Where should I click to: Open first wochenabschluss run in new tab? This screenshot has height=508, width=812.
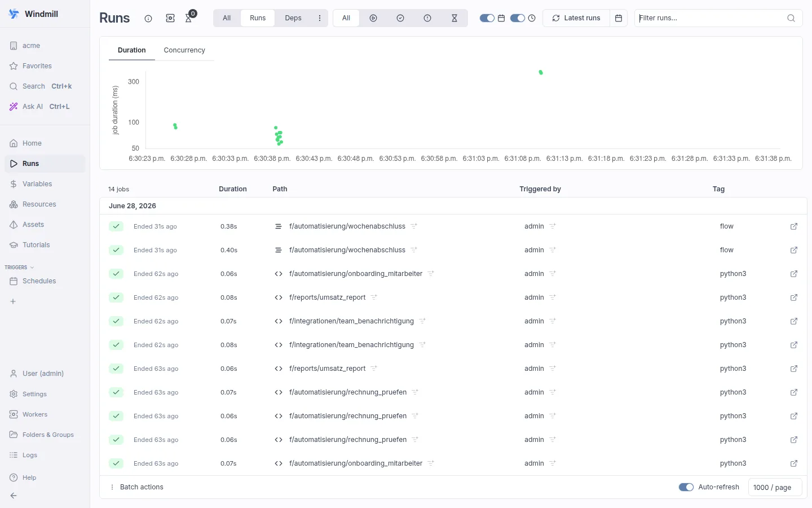[x=794, y=226]
